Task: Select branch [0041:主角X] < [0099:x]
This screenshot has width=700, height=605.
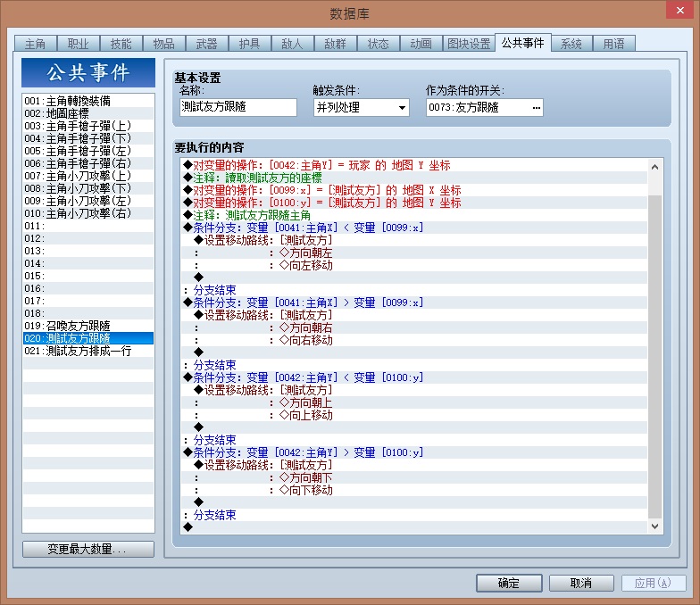Action: coord(414,228)
